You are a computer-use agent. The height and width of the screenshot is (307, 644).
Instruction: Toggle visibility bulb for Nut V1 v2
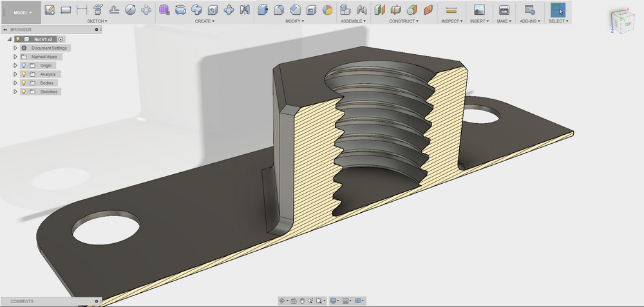17,39
